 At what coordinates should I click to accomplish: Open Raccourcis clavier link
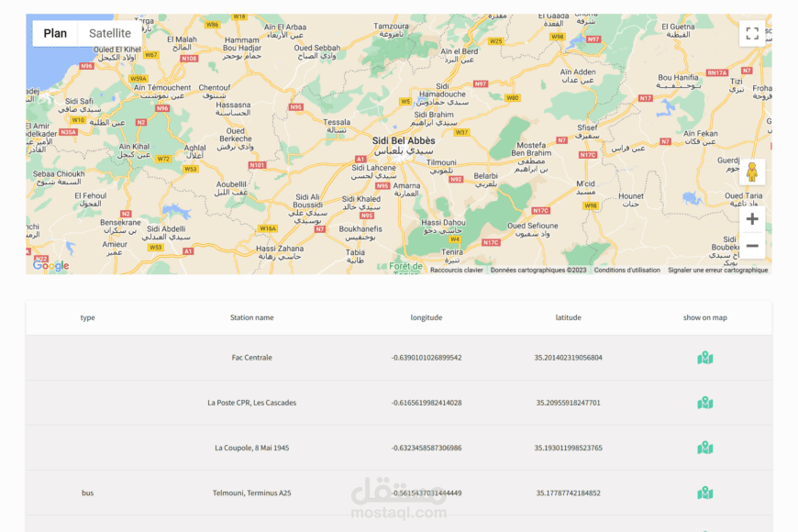(457, 271)
